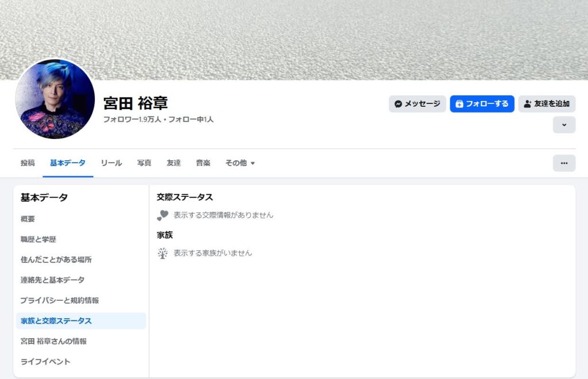The image size is (588, 379).
Task: Open 職歴と学歴 section
Action: coord(38,239)
